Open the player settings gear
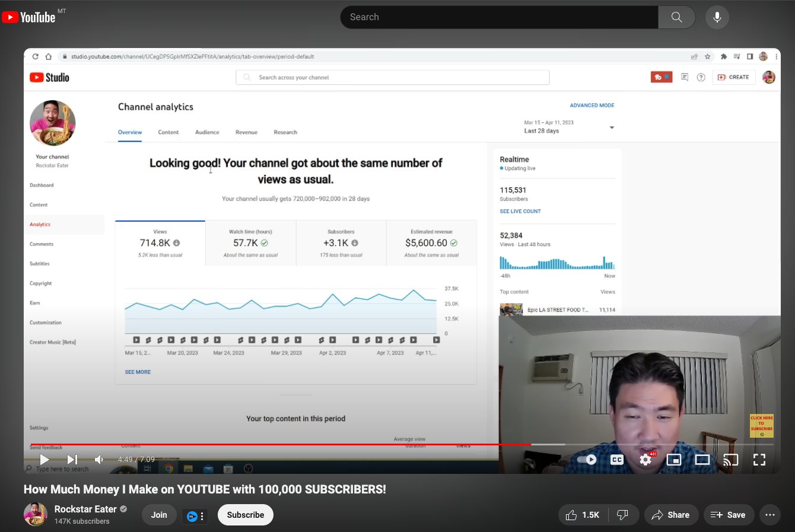The height and width of the screenshot is (532, 795). (645, 460)
